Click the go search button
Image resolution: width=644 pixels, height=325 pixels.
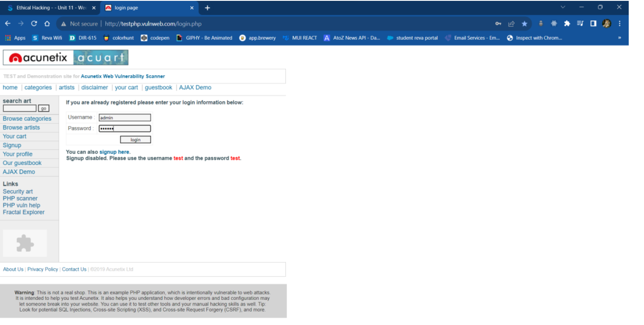click(44, 108)
